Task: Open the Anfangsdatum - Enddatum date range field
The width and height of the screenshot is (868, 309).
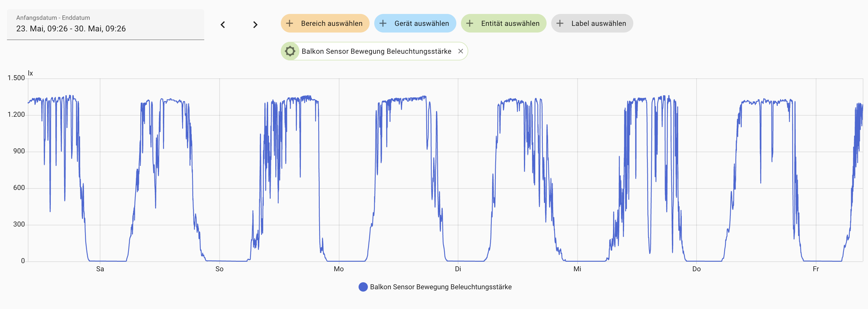Action: [106, 25]
